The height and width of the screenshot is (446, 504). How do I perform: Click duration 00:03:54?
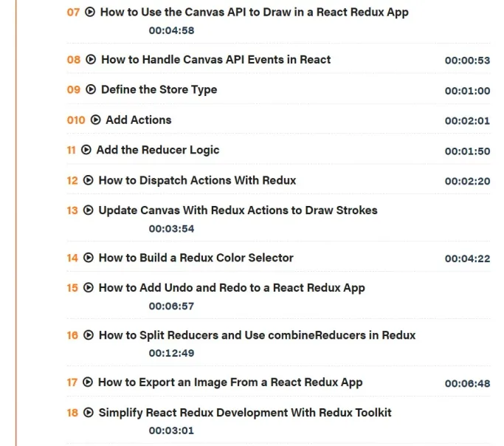pyautogui.click(x=171, y=229)
